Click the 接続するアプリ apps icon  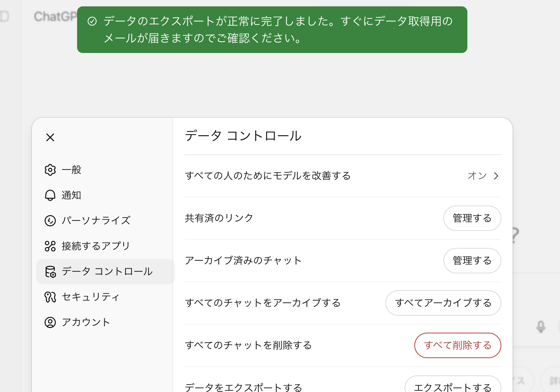pyautogui.click(x=50, y=246)
